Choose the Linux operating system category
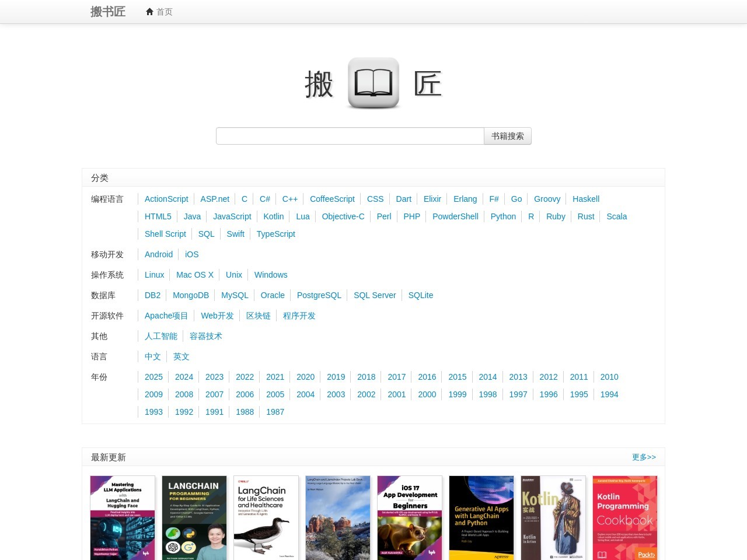 154,275
